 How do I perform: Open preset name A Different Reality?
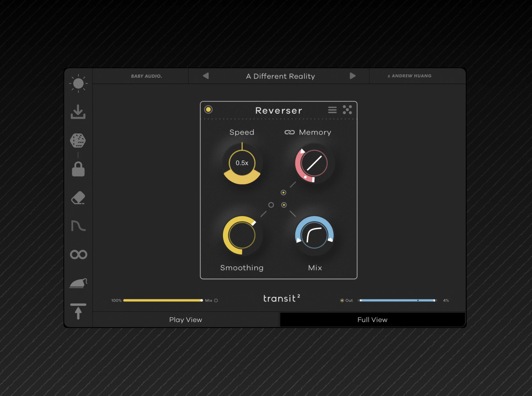pos(280,76)
